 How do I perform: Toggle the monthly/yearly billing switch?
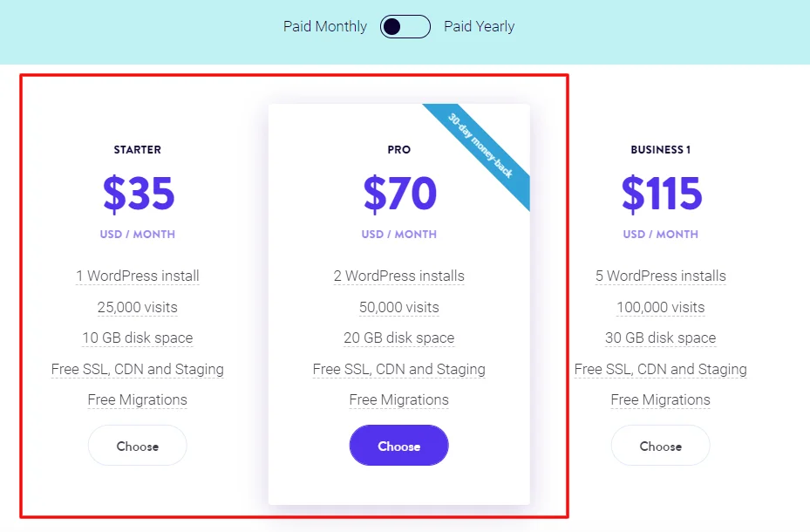coord(405,27)
